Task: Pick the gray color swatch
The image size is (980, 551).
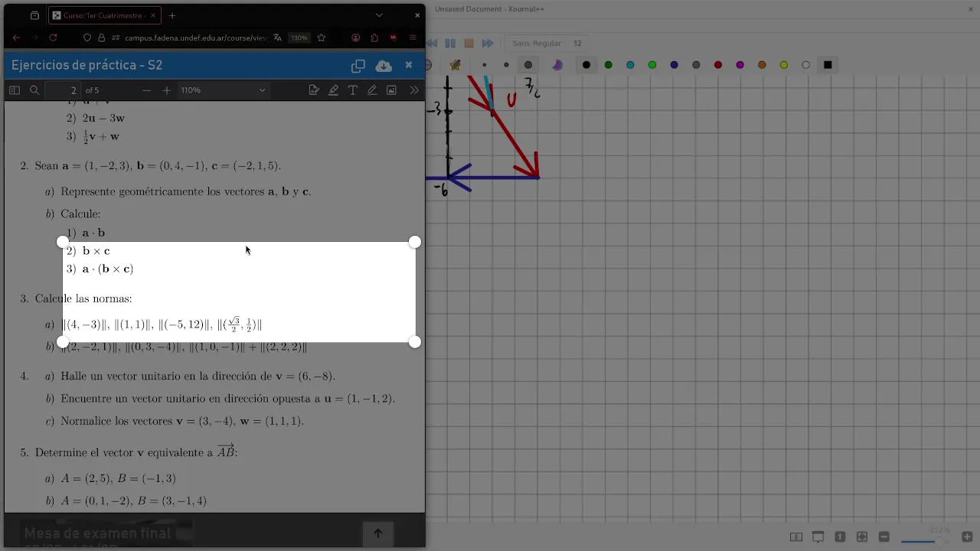Action: [696, 65]
